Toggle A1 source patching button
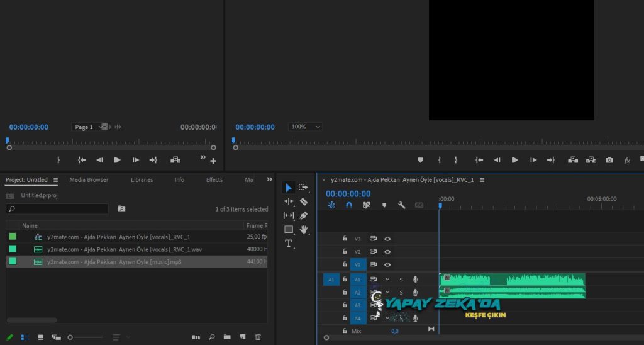 [x=331, y=280]
